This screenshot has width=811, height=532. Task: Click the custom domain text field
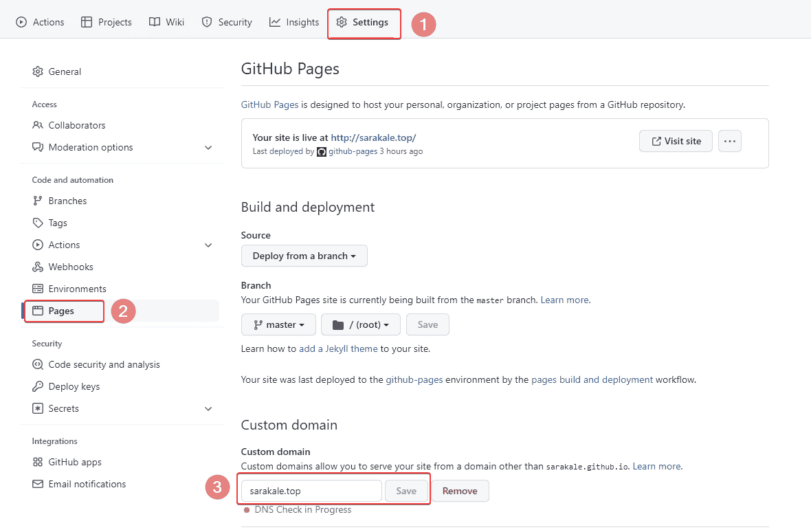click(x=311, y=491)
